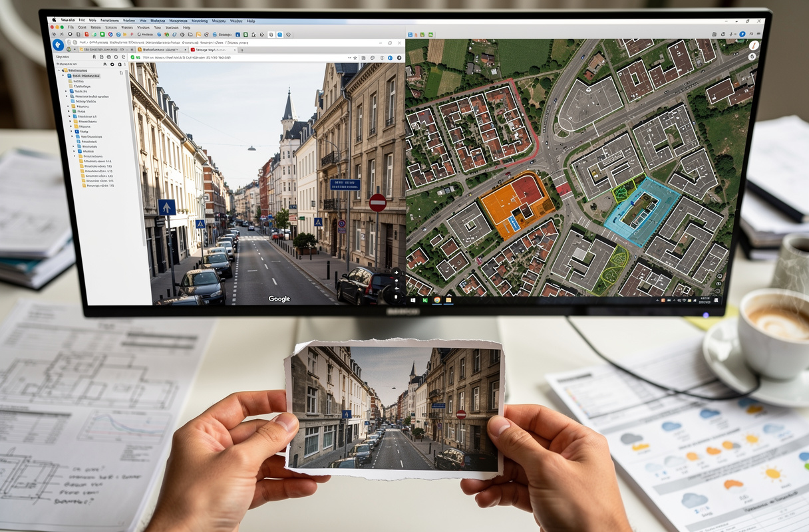809x532 pixels.
Task: Expand the highlighted tree row's arrow
Action: pos(63,76)
